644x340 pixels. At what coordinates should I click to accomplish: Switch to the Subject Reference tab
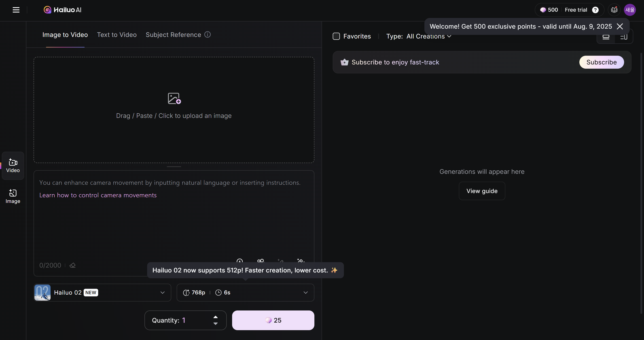pyautogui.click(x=173, y=35)
